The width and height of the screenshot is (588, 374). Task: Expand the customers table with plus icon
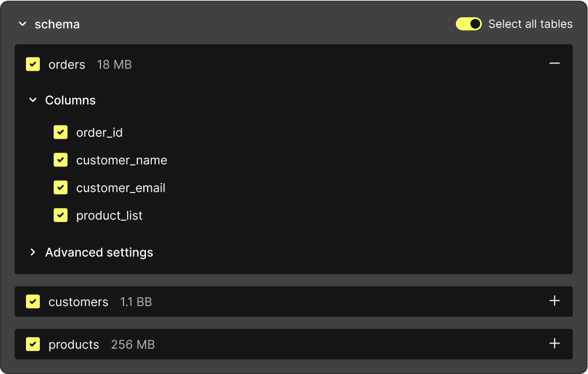tap(555, 301)
